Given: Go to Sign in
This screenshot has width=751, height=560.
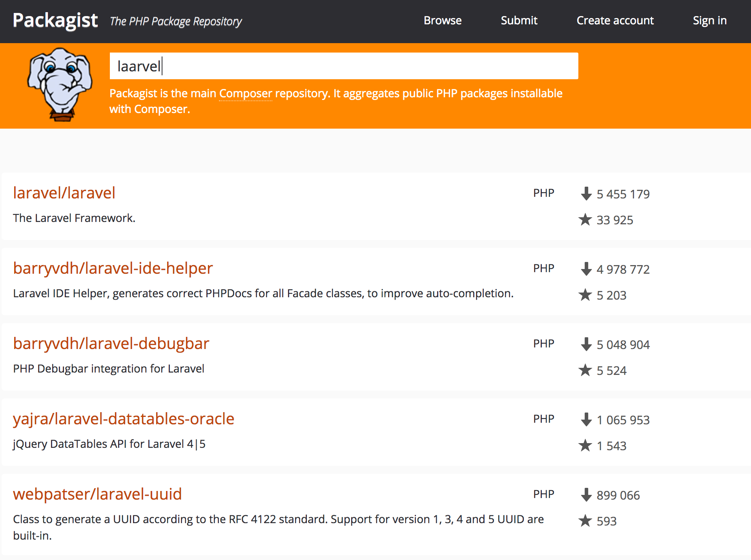Looking at the screenshot, I should 710,20.
